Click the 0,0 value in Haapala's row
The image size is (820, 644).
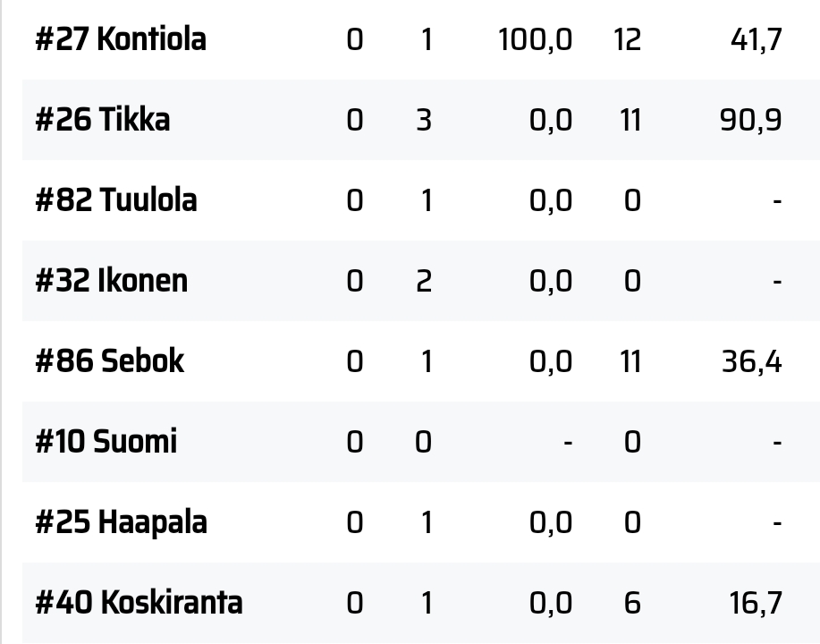pos(551,523)
